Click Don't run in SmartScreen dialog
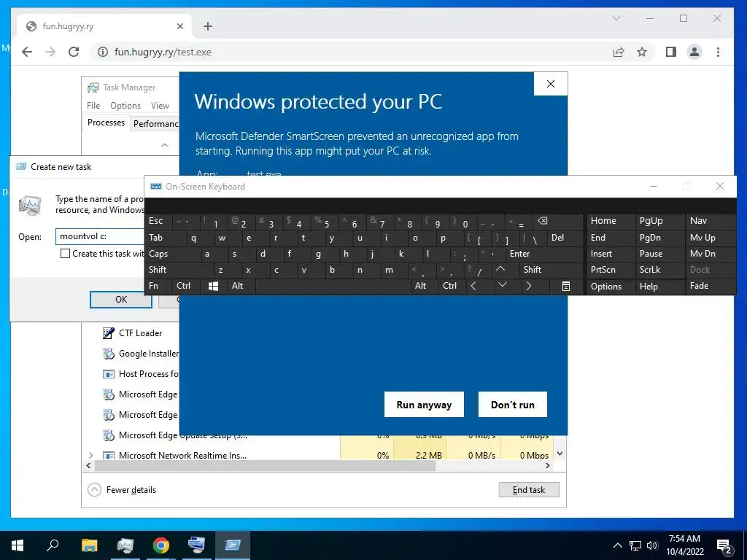747x560 pixels. pos(513,404)
